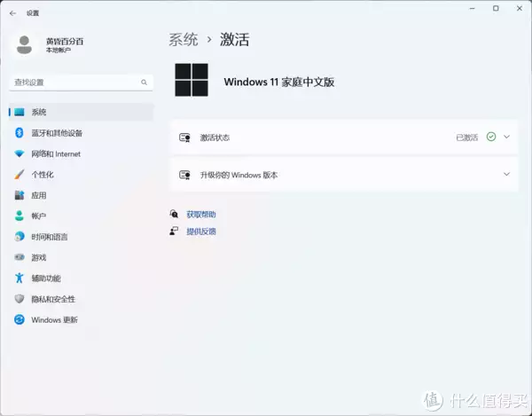Expand the 升级你的 Windows 版本 chevron
This screenshot has height=416, width=532.
point(506,174)
